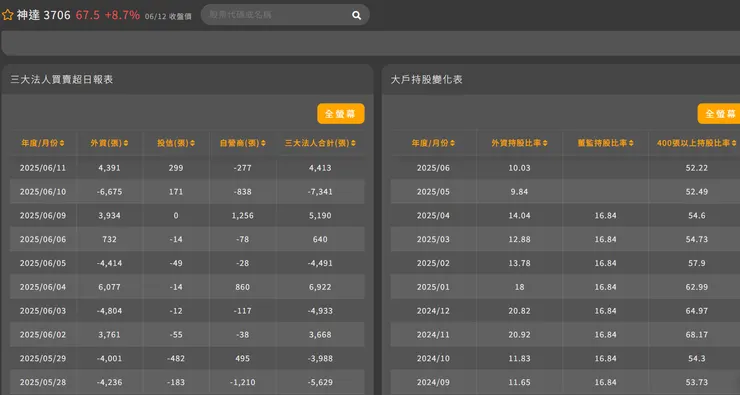Select the 2025/06/11 date cell

pyautogui.click(x=43, y=168)
